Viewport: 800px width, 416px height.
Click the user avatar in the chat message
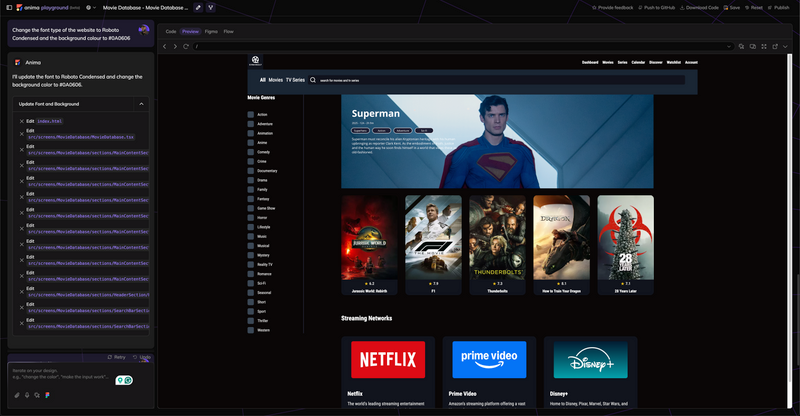click(144, 30)
